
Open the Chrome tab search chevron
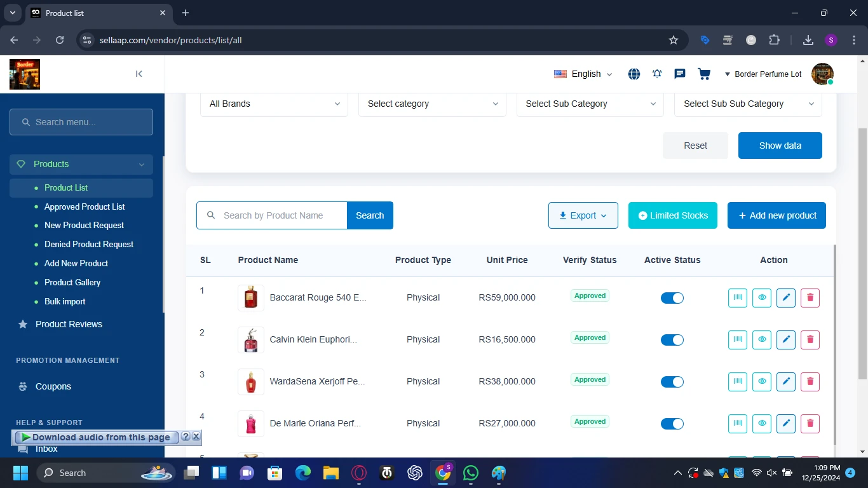point(12,13)
